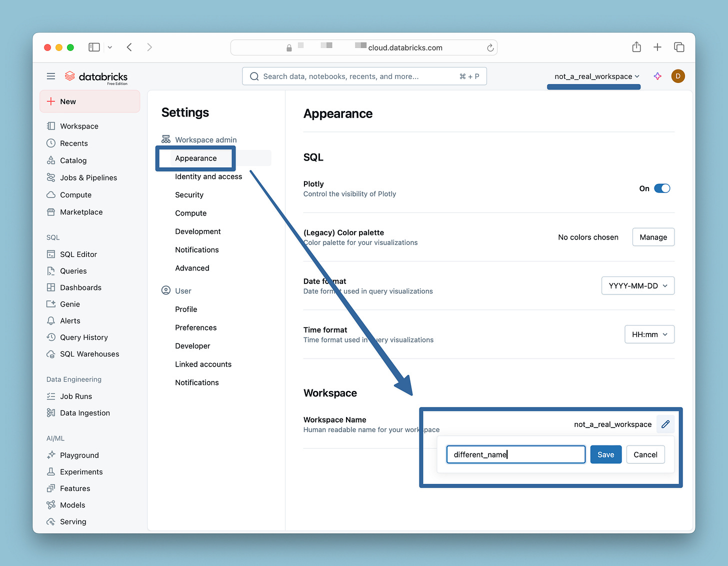Click Manage for the legacy color palette
Image resolution: width=728 pixels, height=566 pixels.
(653, 237)
